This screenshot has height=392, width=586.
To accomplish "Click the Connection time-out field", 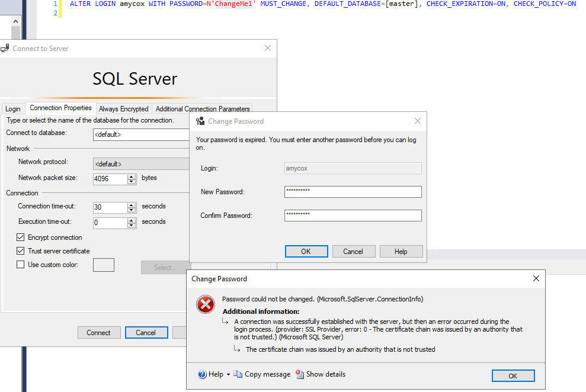I will 110,207.
